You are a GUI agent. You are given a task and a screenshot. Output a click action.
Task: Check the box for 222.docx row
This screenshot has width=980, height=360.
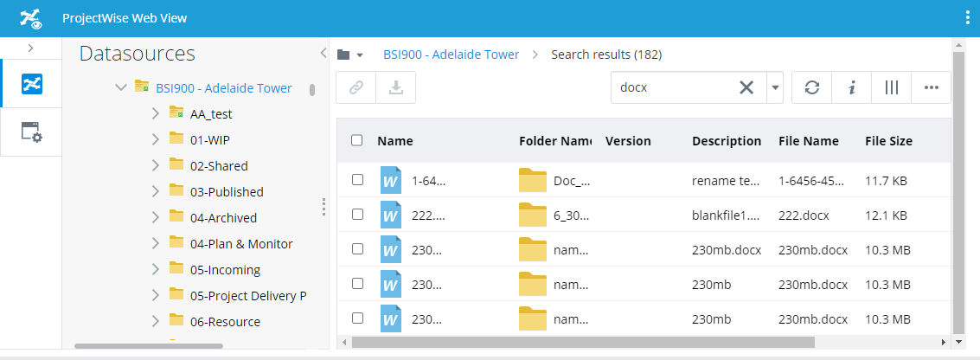[x=357, y=215]
